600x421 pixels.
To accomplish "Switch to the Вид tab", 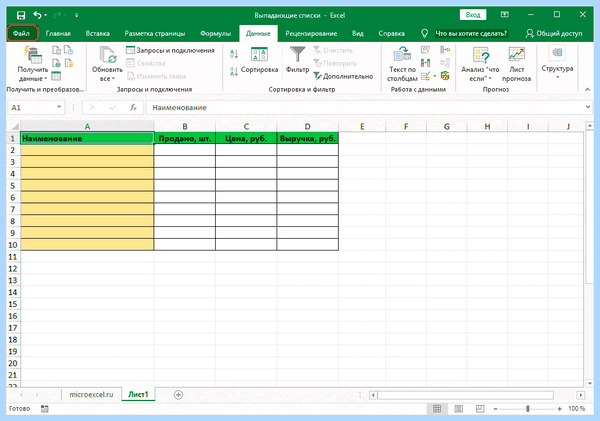I will [x=358, y=33].
